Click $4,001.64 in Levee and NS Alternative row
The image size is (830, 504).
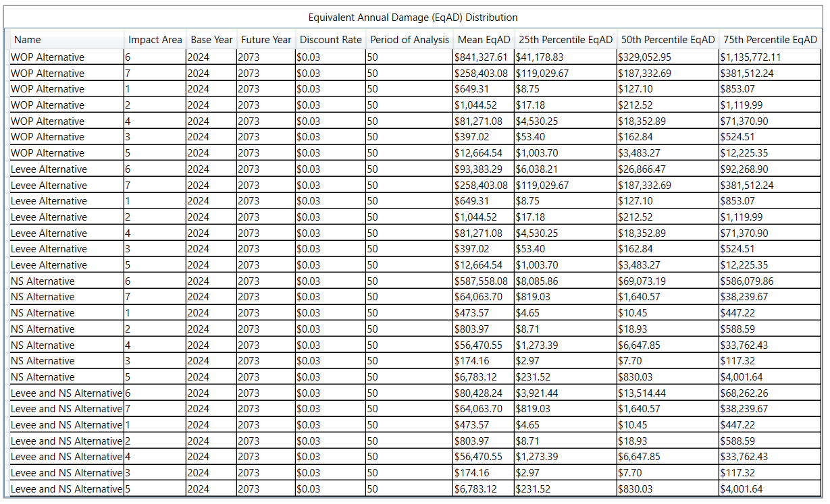(771, 489)
